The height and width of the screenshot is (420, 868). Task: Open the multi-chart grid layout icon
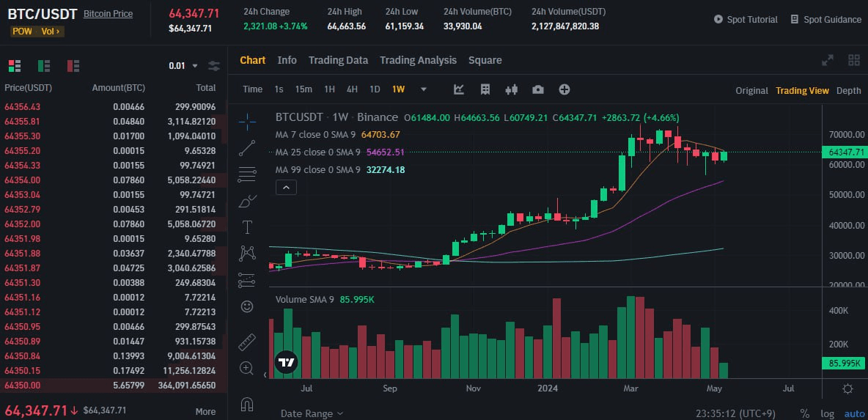[x=854, y=60]
